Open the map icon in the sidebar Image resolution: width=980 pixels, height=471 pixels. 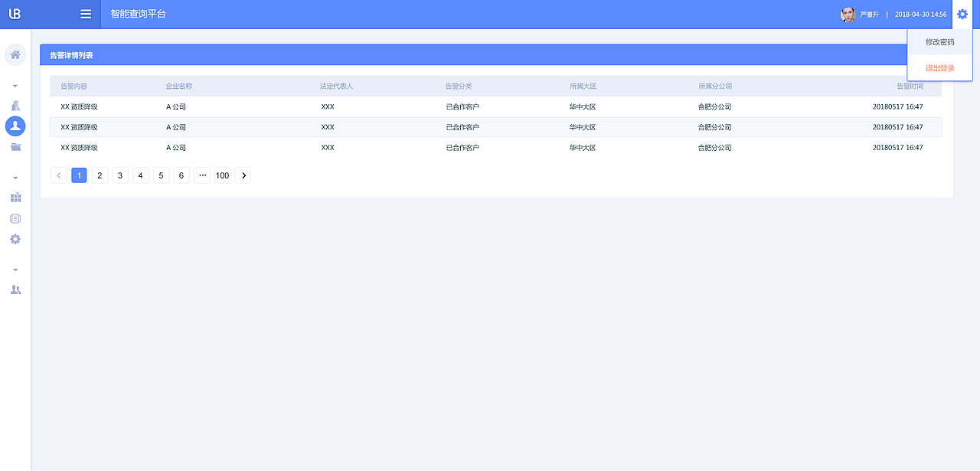point(15,198)
